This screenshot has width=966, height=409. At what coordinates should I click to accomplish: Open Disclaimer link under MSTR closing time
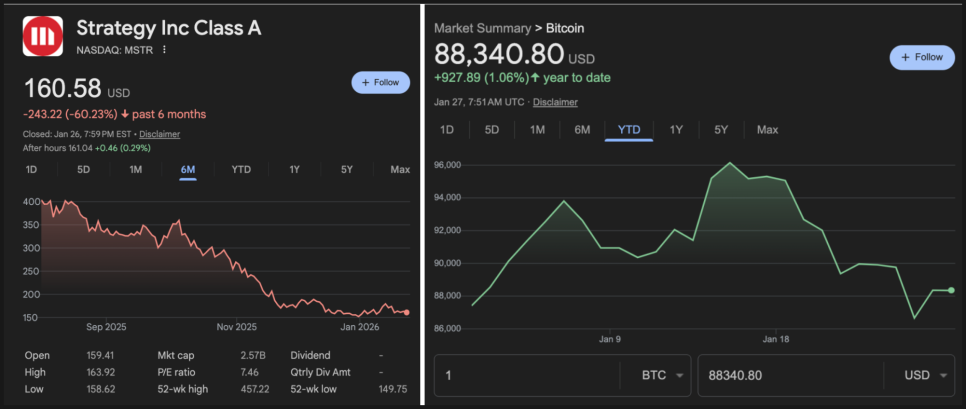click(160, 134)
